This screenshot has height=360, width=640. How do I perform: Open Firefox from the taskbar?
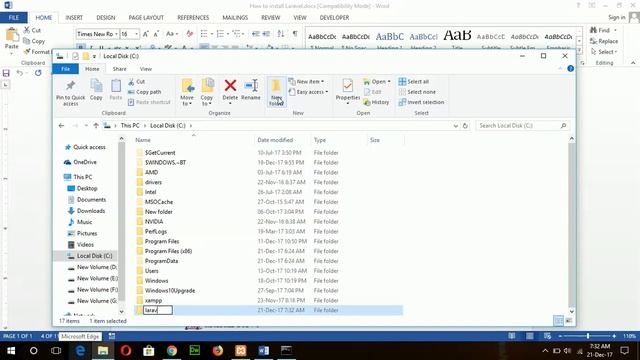[218, 351]
